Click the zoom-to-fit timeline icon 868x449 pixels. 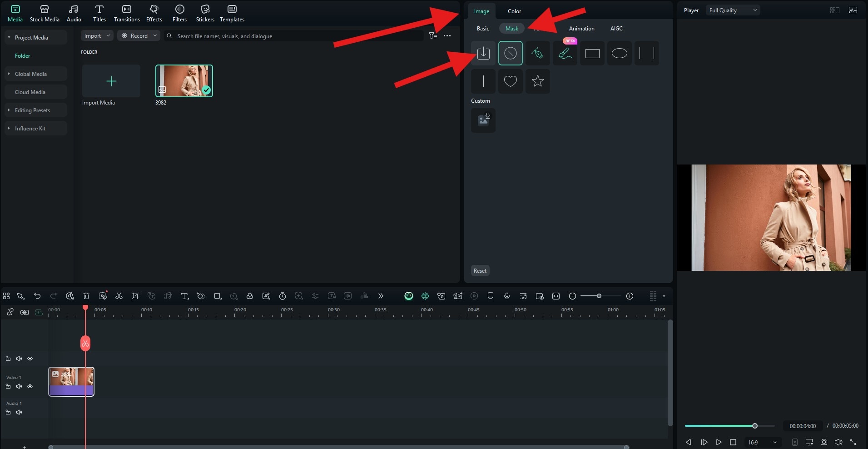(x=556, y=296)
